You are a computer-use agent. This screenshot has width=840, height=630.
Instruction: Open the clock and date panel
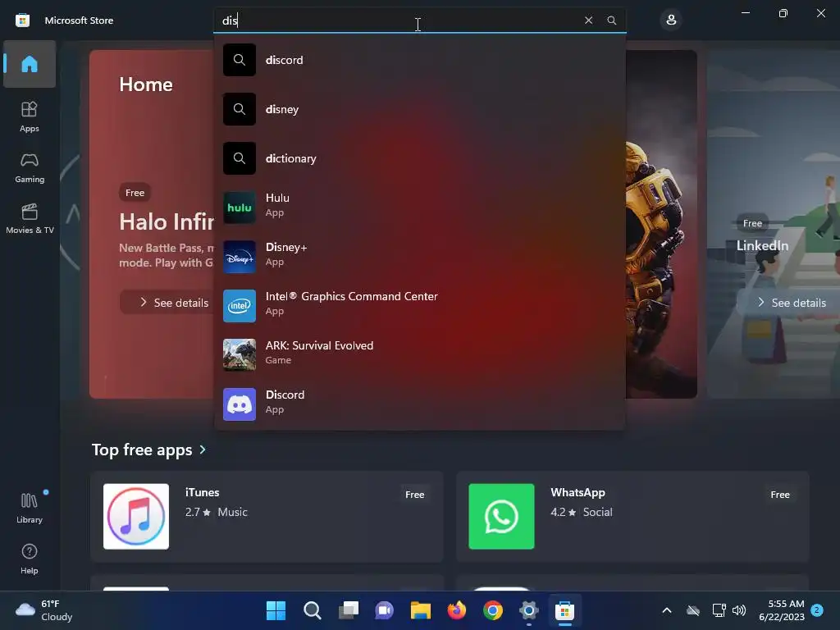click(782, 610)
